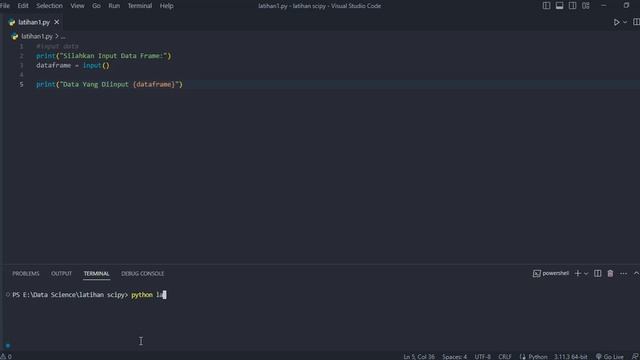Select the latihan1.py editor tab
Viewport: 640px width, 360px height.
(34, 22)
